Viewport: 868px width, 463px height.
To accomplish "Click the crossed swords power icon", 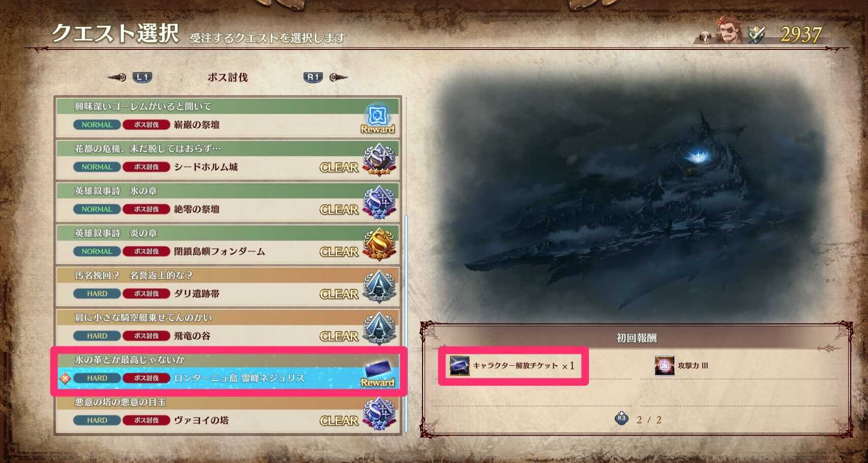I will [x=756, y=35].
